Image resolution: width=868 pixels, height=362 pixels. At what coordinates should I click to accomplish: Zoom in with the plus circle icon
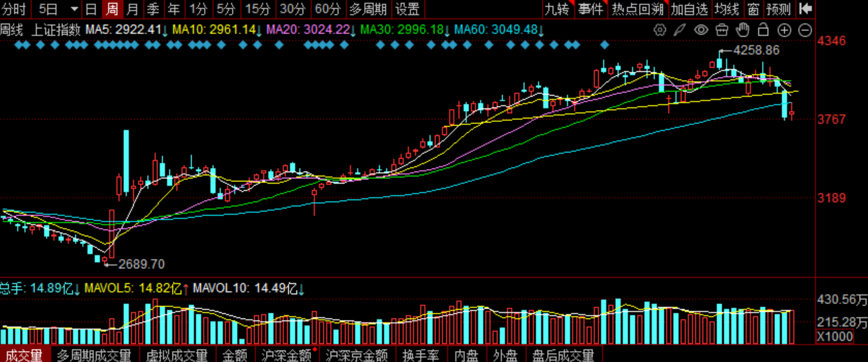[x=785, y=30]
